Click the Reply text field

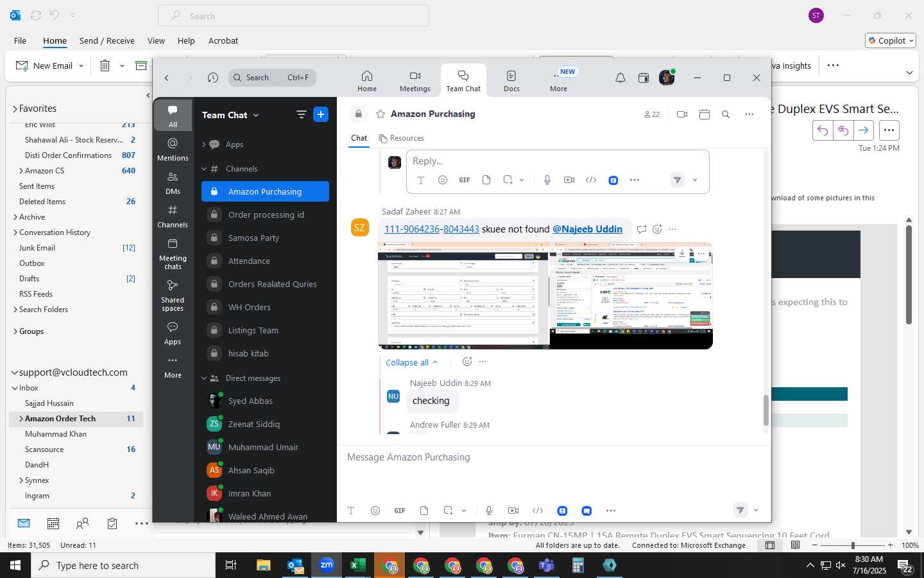[x=557, y=161]
